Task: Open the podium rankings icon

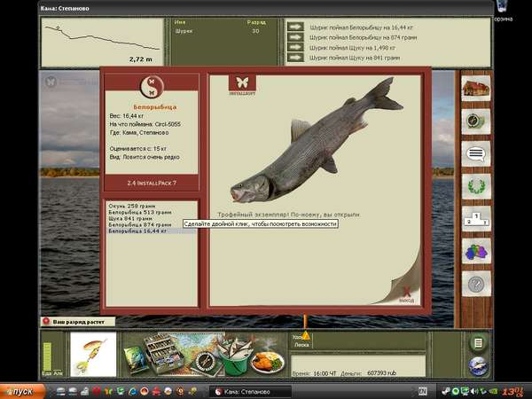Action: click(476, 219)
